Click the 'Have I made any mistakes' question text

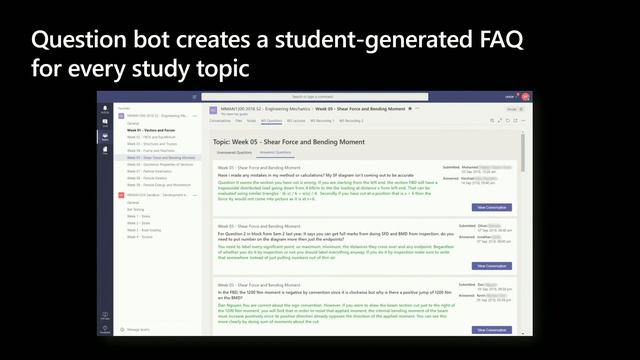(x=316, y=176)
